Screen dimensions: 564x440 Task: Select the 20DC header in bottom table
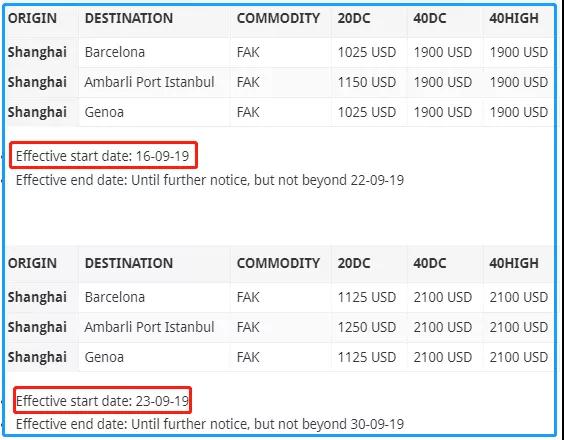click(354, 263)
